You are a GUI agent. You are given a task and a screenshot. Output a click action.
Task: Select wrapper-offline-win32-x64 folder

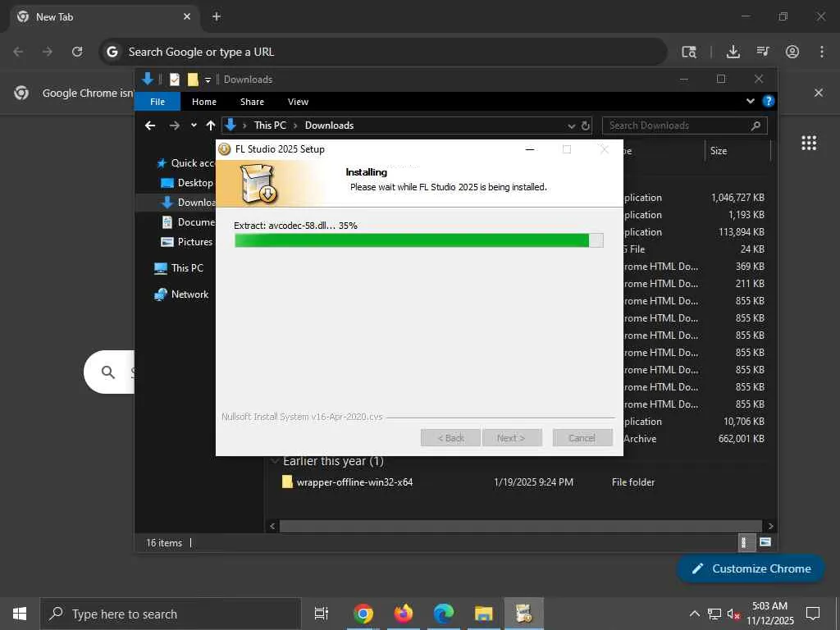coord(354,482)
